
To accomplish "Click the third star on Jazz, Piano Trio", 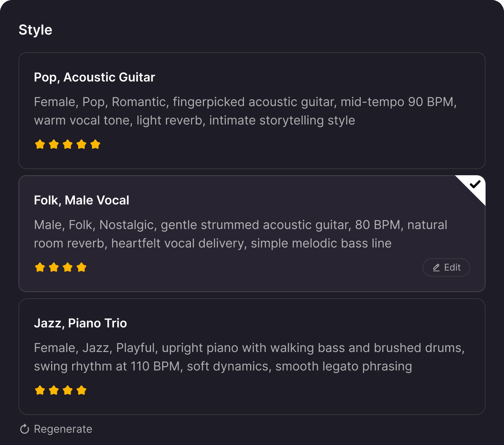I will (x=68, y=390).
